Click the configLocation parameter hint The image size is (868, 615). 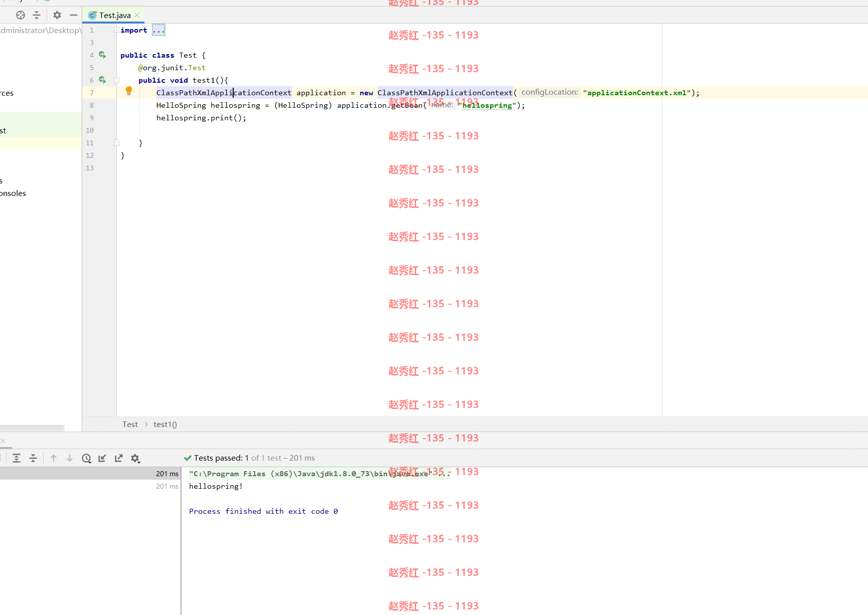[x=550, y=92]
